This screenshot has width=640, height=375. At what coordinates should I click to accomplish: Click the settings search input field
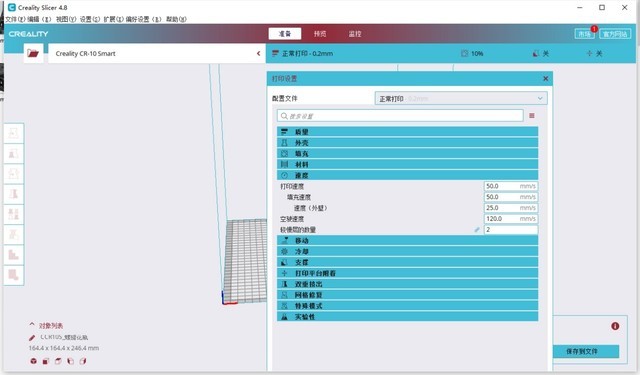point(400,116)
